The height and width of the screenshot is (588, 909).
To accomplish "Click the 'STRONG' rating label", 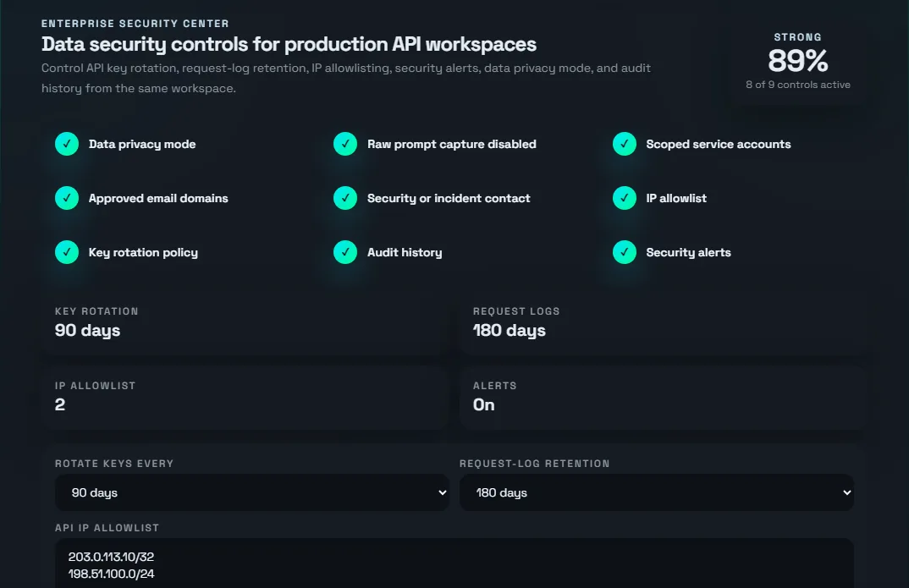I will click(x=797, y=37).
